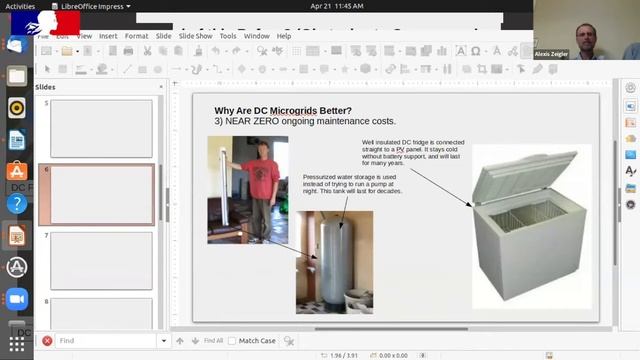Screen dimensions: 640x360
Task: Apply the Line Color swatch button
Action: (x=81, y=69)
